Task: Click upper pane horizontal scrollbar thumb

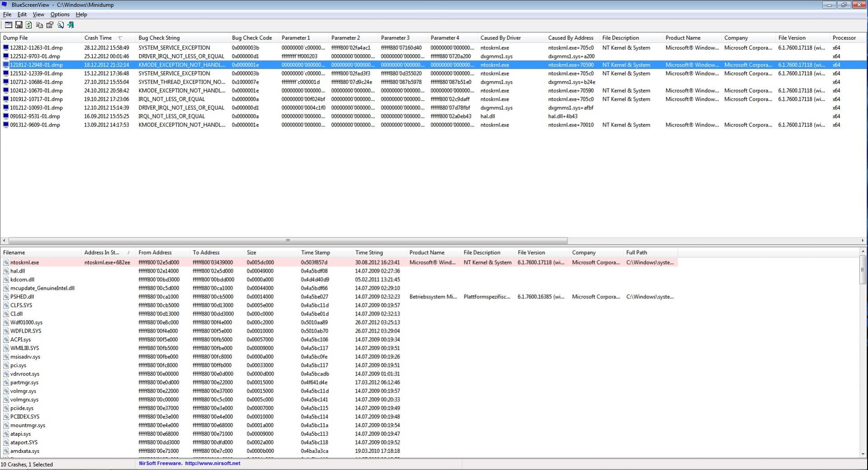Action: pos(288,241)
